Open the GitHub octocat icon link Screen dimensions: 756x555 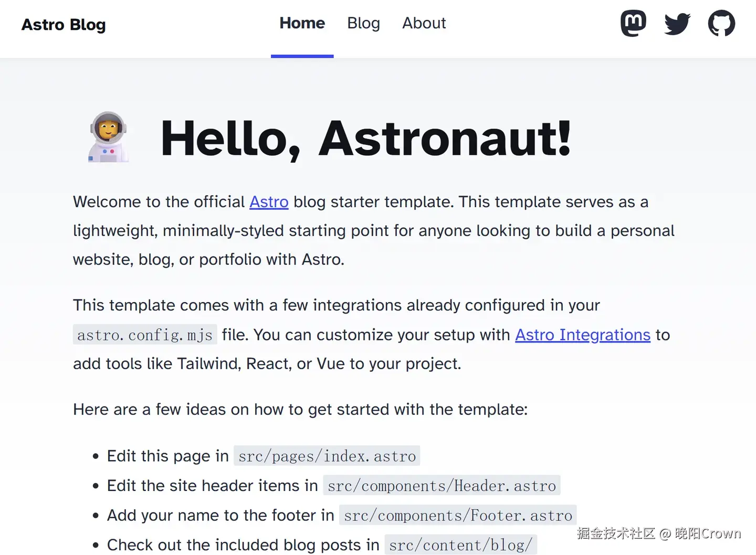721,24
